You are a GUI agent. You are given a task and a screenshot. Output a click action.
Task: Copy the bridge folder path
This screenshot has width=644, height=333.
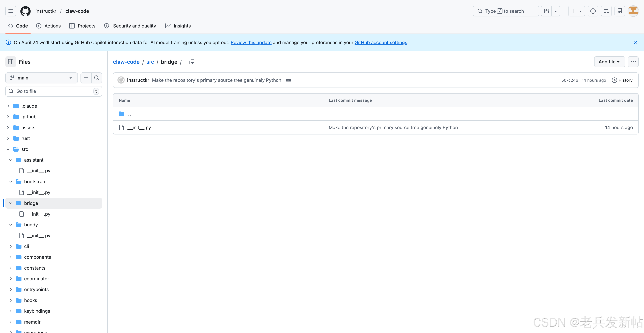pyautogui.click(x=192, y=62)
